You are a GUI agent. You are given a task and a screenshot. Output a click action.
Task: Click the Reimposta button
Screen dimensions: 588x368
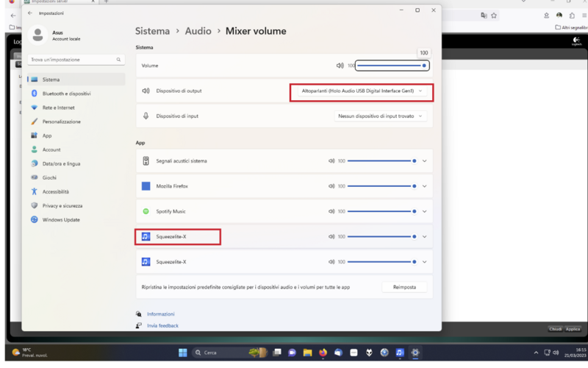[x=404, y=287]
